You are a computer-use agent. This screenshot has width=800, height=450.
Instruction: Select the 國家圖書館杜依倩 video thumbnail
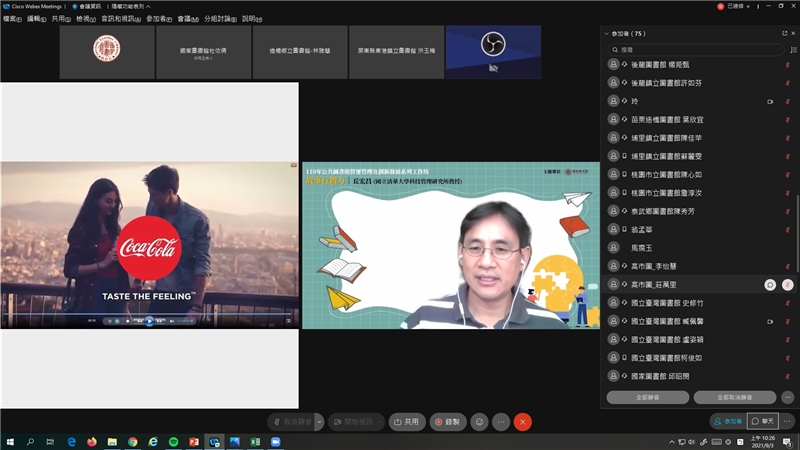pos(203,52)
